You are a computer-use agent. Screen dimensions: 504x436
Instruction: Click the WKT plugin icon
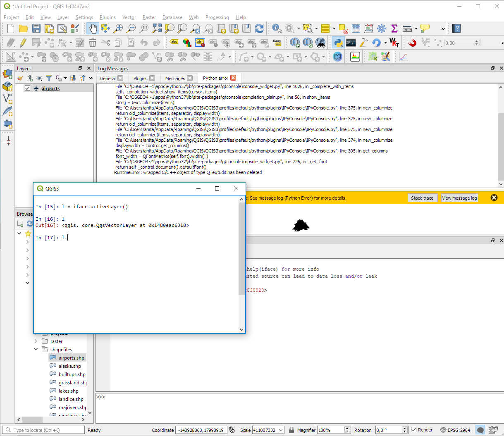tap(394, 43)
